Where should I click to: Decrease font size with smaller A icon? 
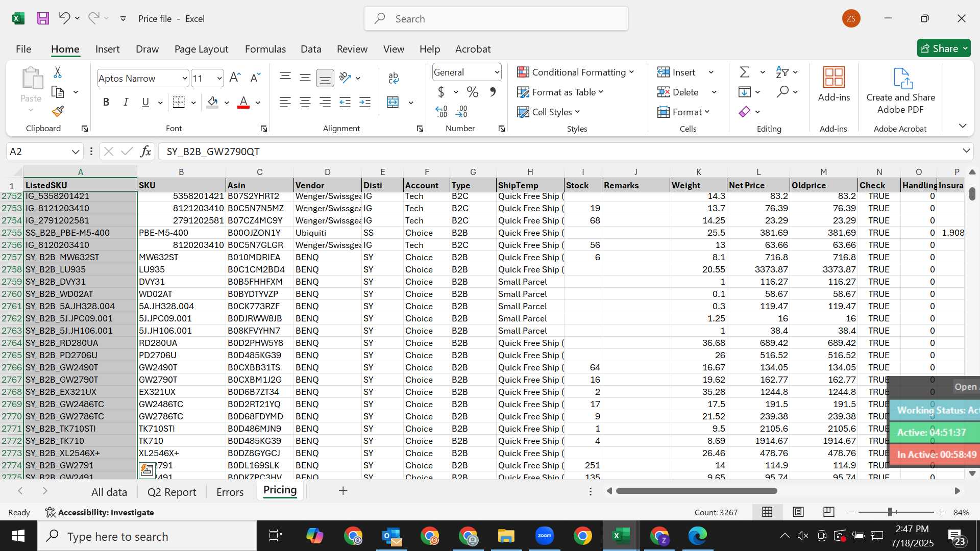255,78
